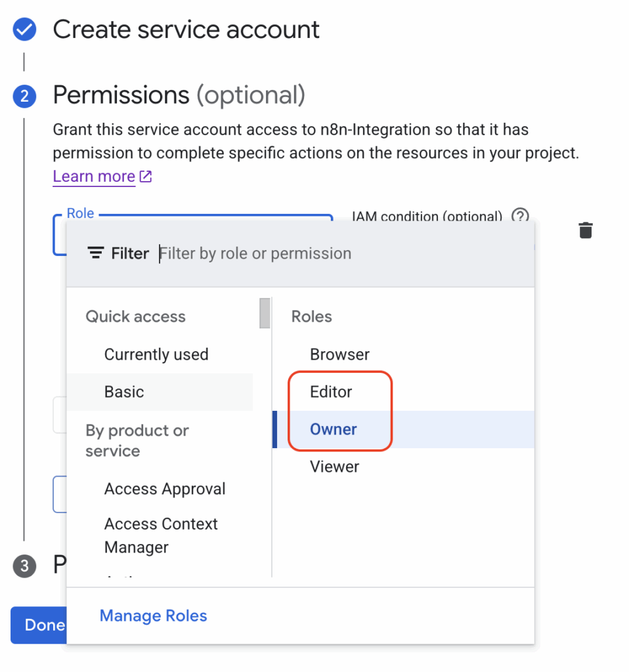Image resolution: width=629 pixels, height=672 pixels.
Task: Choose the Viewer role
Action: tap(334, 467)
